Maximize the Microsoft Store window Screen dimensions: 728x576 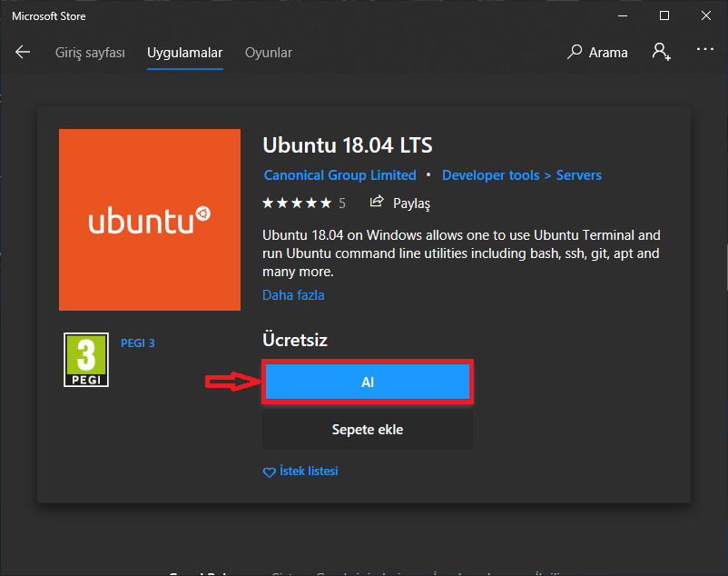pos(664,15)
